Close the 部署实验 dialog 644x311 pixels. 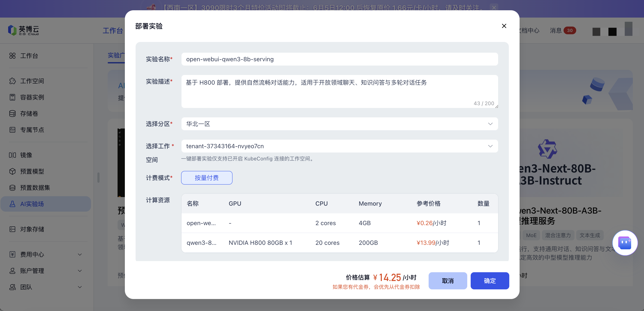tap(504, 26)
